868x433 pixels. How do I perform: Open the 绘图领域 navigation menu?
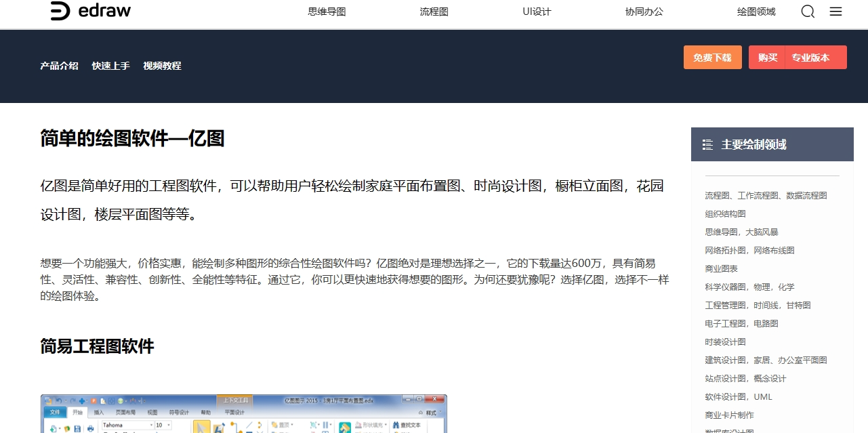(x=756, y=12)
